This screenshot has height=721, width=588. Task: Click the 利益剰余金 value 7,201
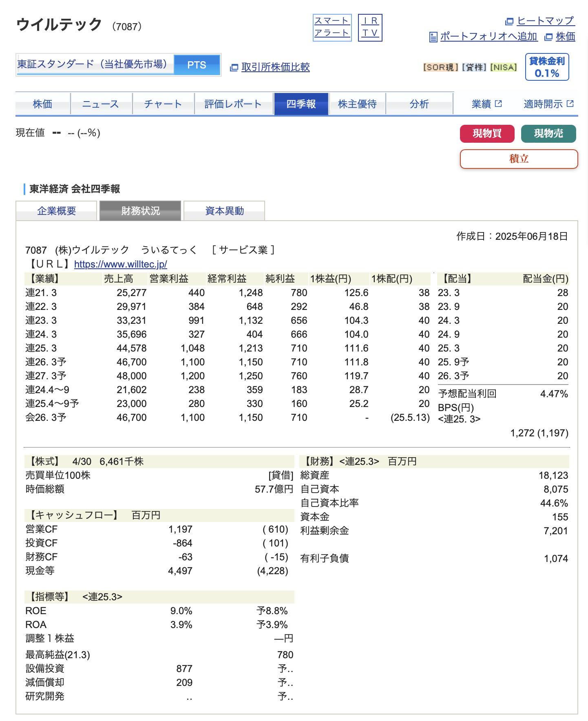pos(556,531)
